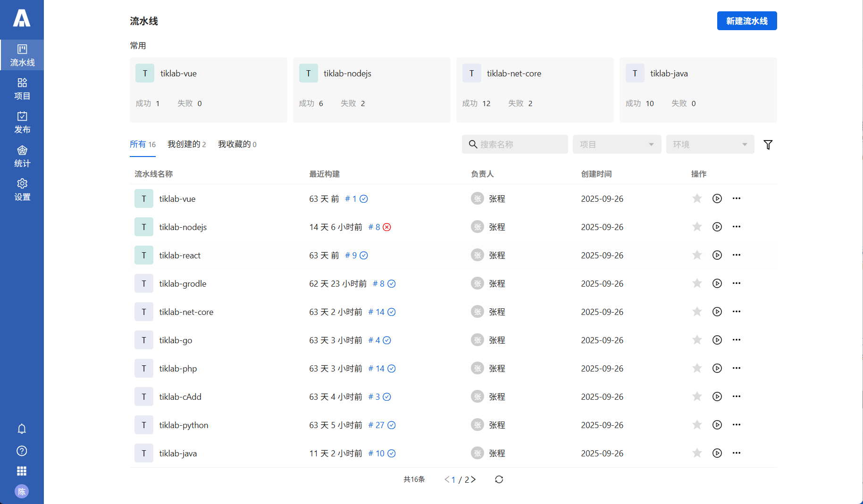Screen dimensions: 863x504
Task: Open the apps grid icon in the sidebar
Action: (x=22, y=471)
